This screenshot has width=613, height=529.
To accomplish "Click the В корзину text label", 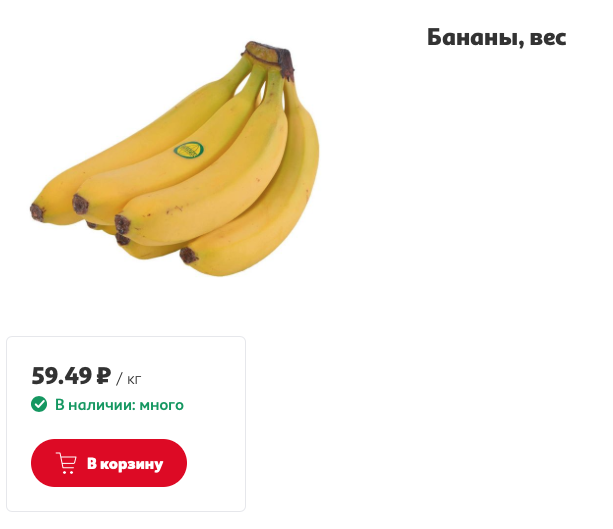I will [125, 464].
